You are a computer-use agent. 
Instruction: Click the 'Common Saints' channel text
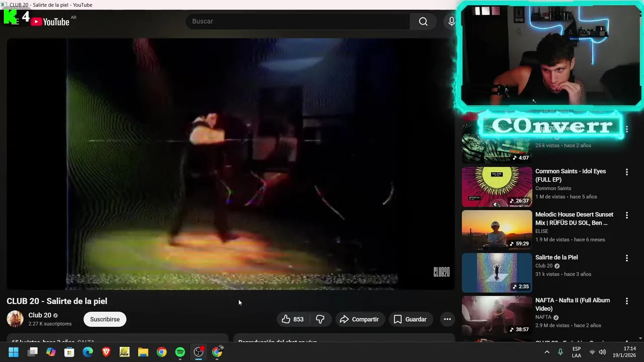(553, 189)
